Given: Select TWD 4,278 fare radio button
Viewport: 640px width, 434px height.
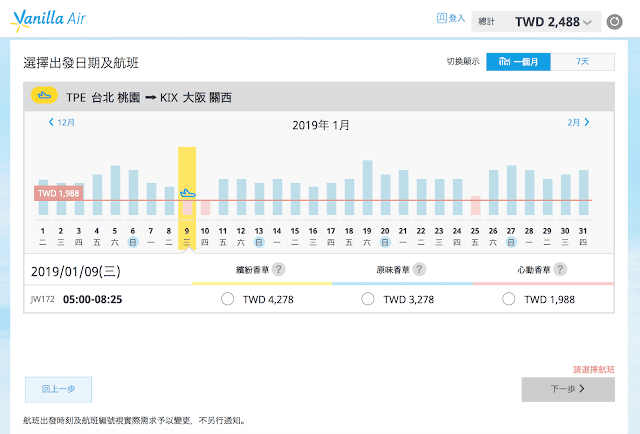Looking at the screenshot, I should 227,299.
